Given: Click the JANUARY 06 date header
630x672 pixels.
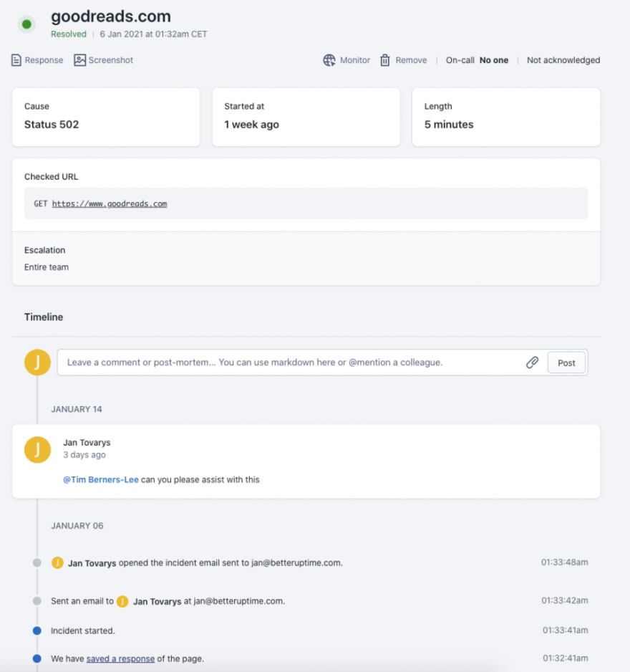Looking at the screenshot, I should tap(77, 526).
